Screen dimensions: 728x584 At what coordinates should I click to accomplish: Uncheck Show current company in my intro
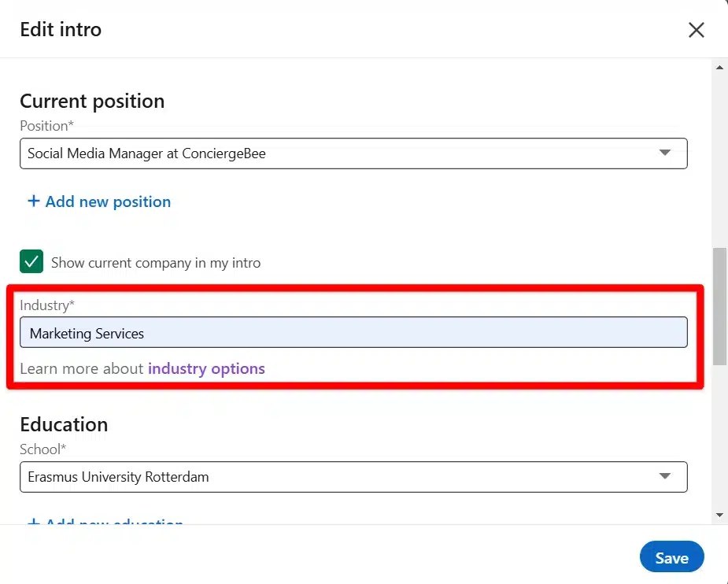pos(31,261)
